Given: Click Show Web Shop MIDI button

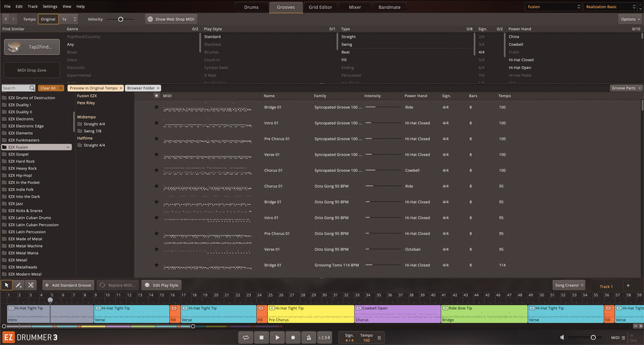Looking at the screenshot, I should [x=171, y=20].
